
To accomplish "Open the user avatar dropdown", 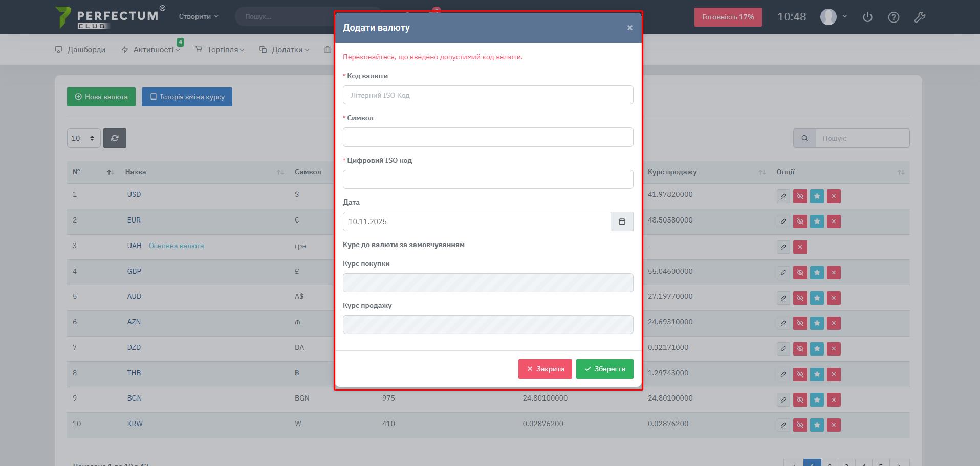I will point(834,17).
